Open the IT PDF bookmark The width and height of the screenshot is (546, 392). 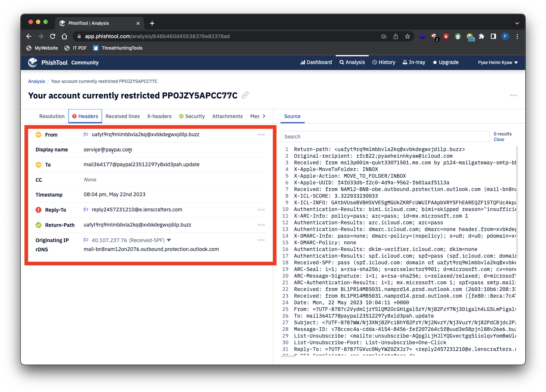(x=76, y=48)
